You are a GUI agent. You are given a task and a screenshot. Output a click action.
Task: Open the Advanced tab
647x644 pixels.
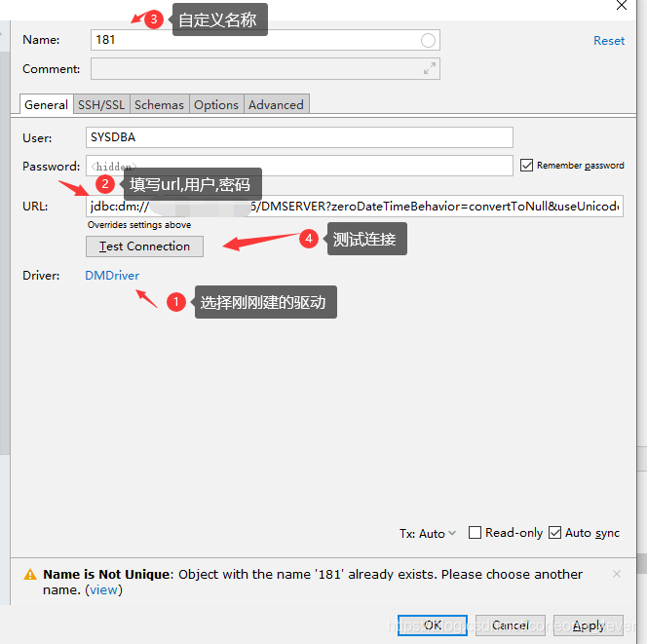point(276,104)
